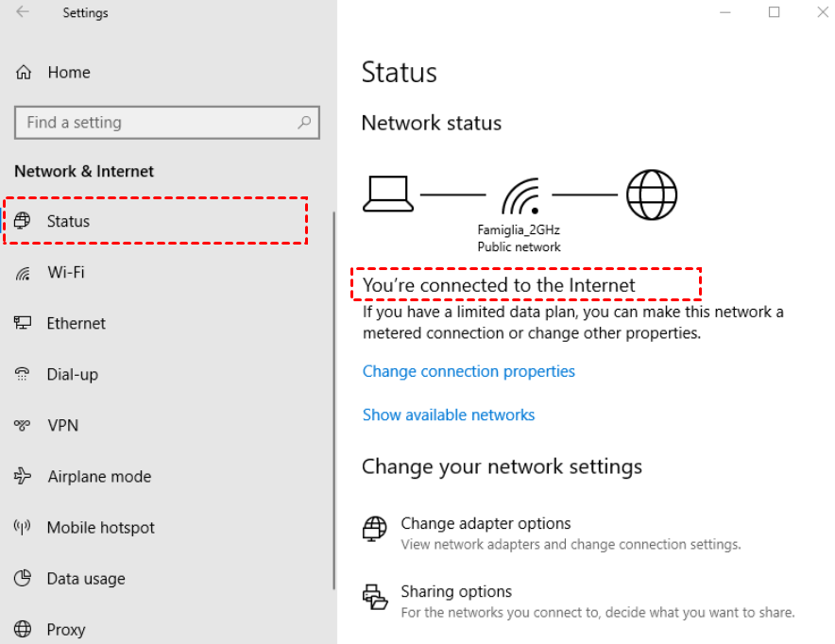Open Change connection properties link
The width and height of the screenshot is (835, 644).
(469, 371)
